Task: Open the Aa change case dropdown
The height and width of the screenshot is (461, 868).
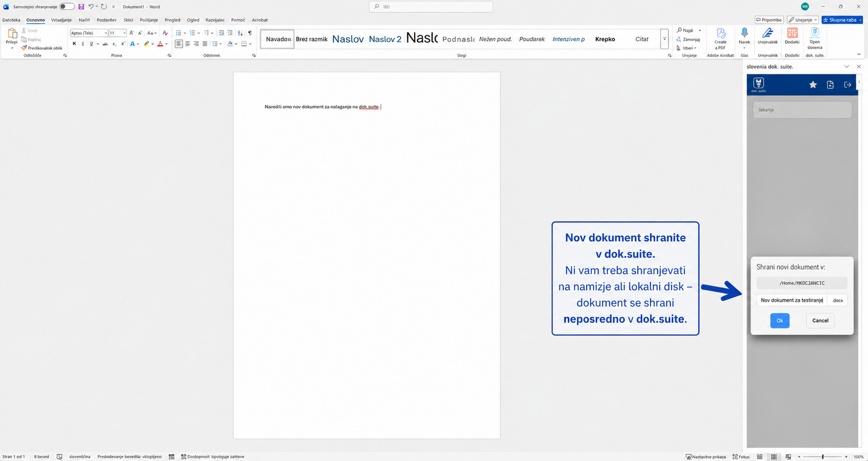Action: tap(152, 33)
